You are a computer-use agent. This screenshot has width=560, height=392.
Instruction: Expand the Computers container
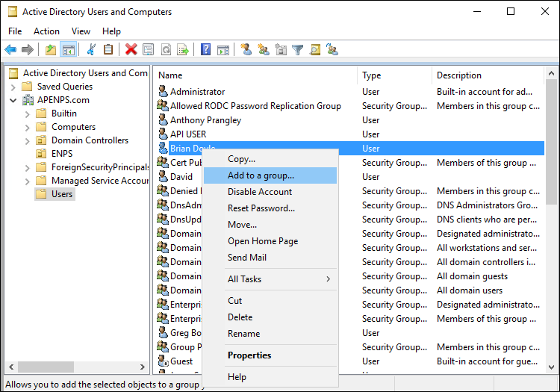[28, 128]
